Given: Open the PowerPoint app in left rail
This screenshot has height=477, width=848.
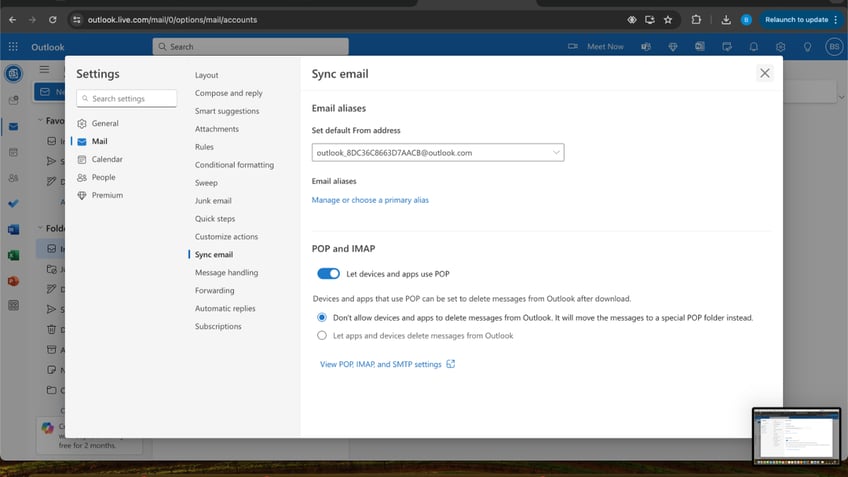Looking at the screenshot, I should point(14,281).
